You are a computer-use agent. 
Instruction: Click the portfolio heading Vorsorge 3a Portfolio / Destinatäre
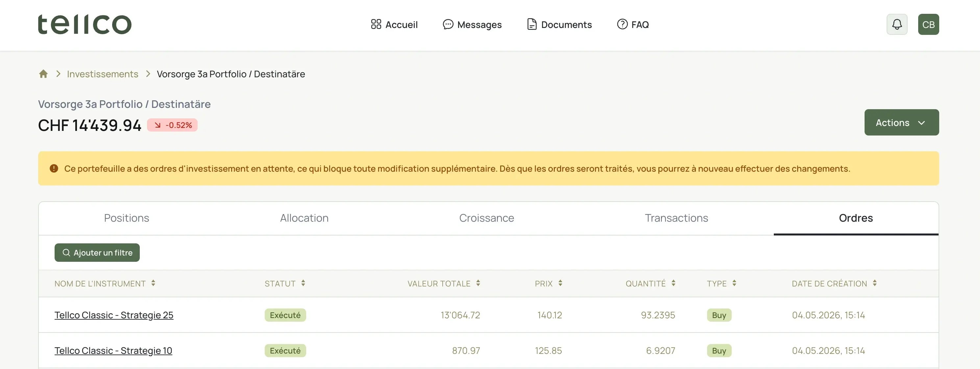[124, 104]
